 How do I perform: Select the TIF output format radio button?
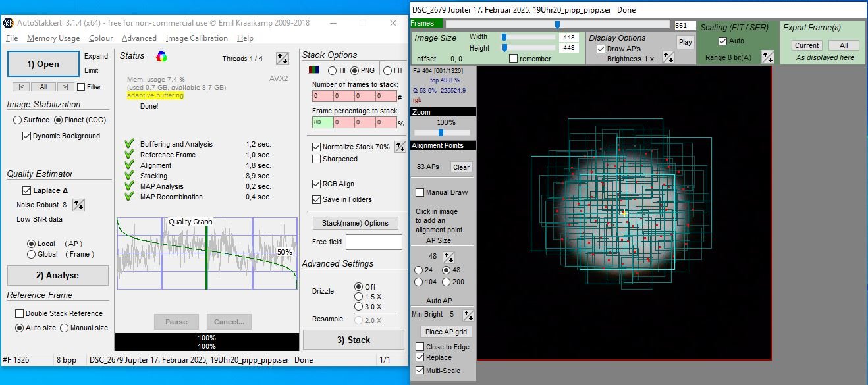(x=333, y=70)
